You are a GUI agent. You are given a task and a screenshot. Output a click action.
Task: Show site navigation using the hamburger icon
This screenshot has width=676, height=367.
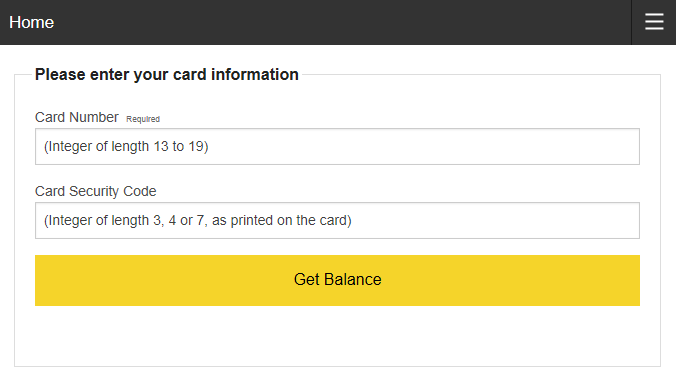click(654, 22)
